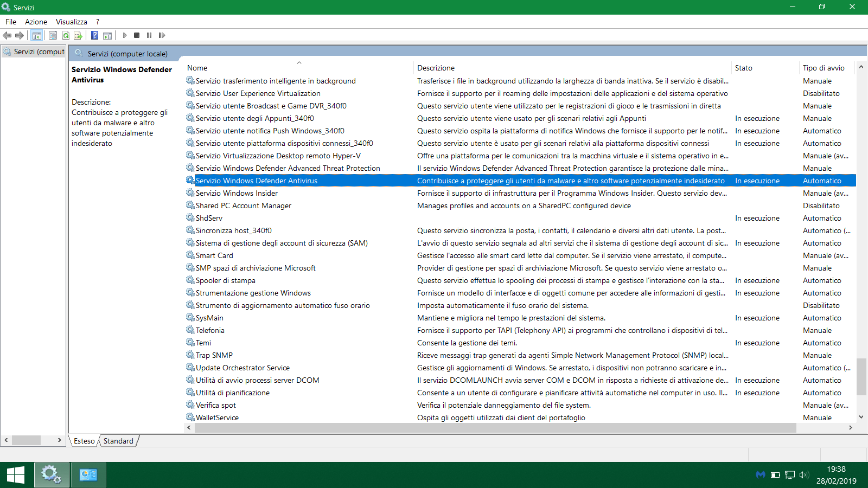This screenshot has width=868, height=488.
Task: Click gear icon of Trap SNMP service
Action: [x=190, y=355]
